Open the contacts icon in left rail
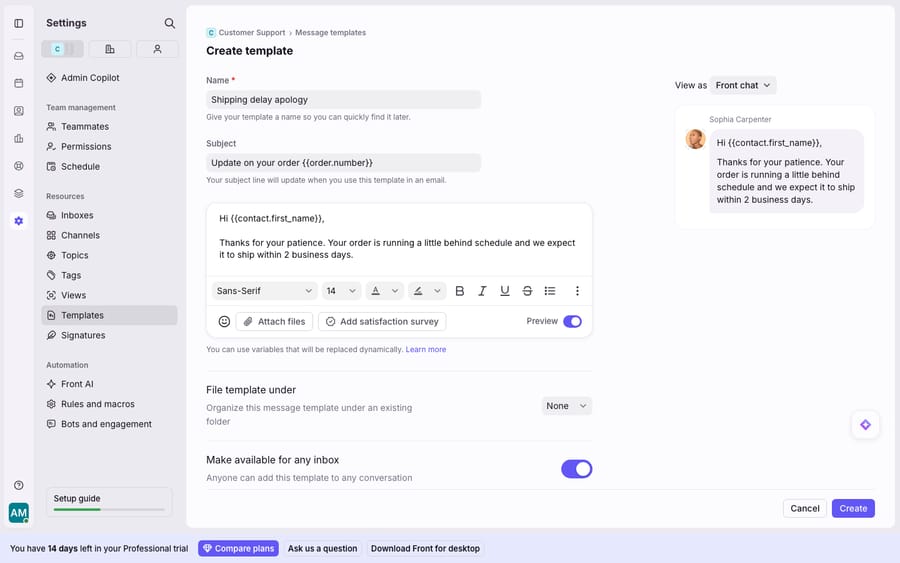900x563 pixels. pyautogui.click(x=19, y=111)
